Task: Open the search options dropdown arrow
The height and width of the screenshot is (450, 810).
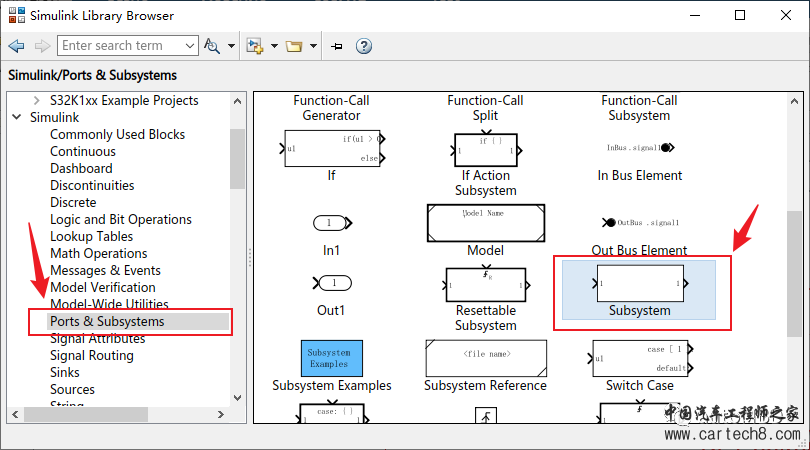Action: coord(231,46)
